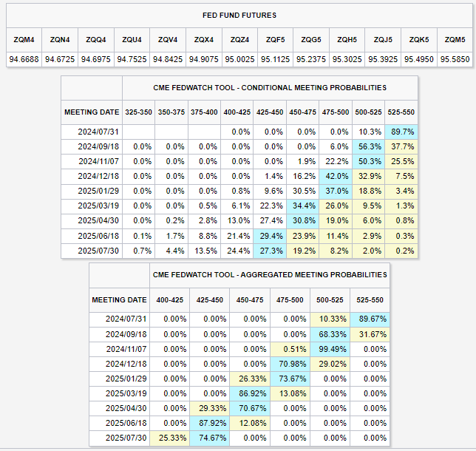This screenshot has height=451, width=476.
Task: Select the 50.3% conditional cell
Action: click(x=369, y=161)
